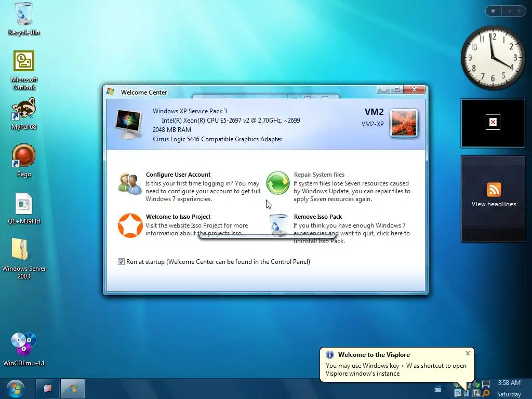
Task: Close the Visplore balloon notification
Action: point(468,353)
